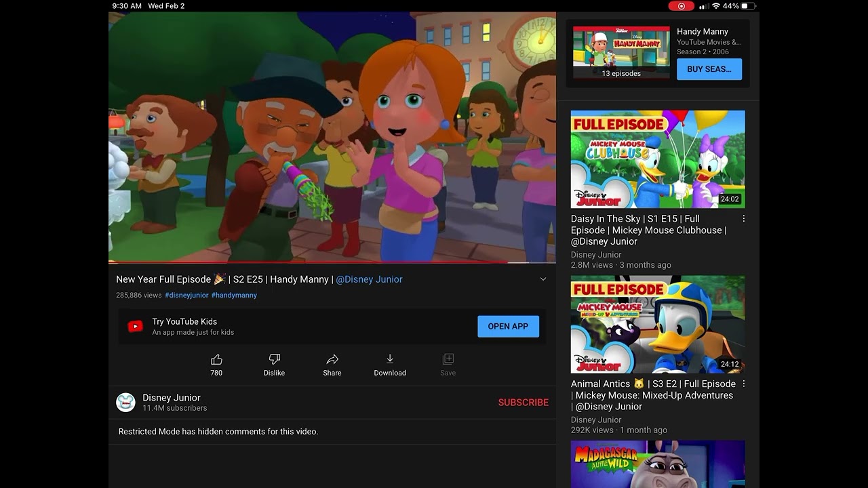
Task: Click the 285,886 views count
Action: [139, 296]
